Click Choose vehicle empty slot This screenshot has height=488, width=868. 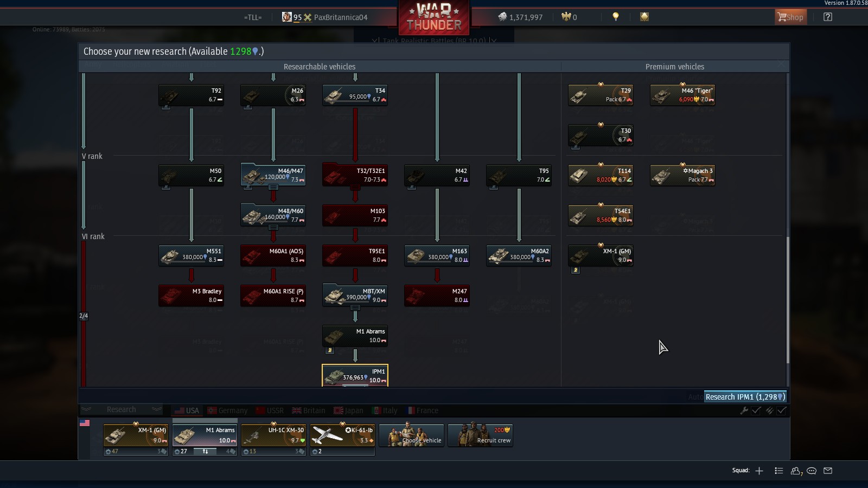click(412, 435)
